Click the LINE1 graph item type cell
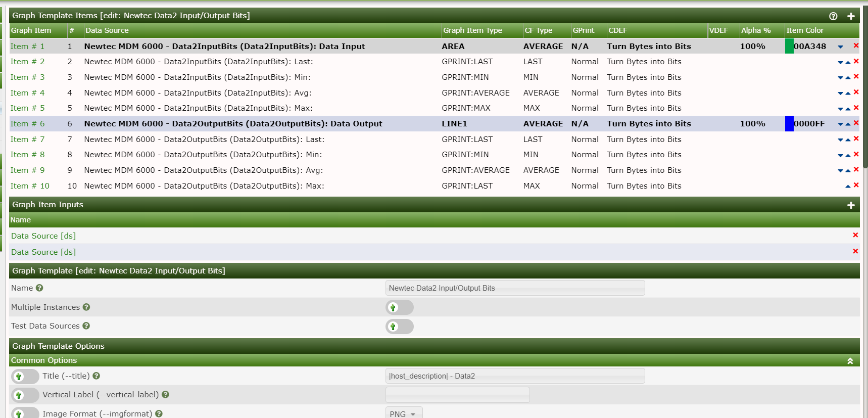Image resolution: width=868 pixels, height=418 pixels. 454,124
